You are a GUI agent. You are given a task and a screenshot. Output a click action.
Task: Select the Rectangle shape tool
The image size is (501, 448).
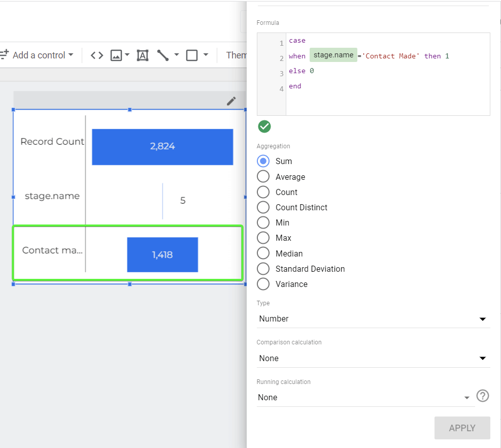[x=192, y=55]
